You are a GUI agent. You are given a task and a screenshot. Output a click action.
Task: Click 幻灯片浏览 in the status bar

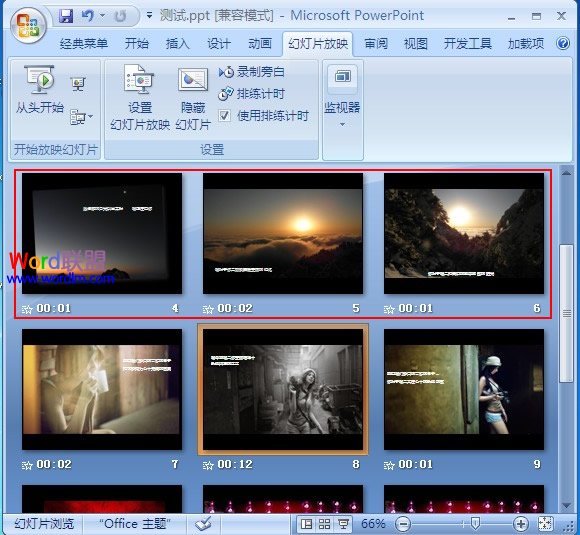pyautogui.click(x=44, y=524)
